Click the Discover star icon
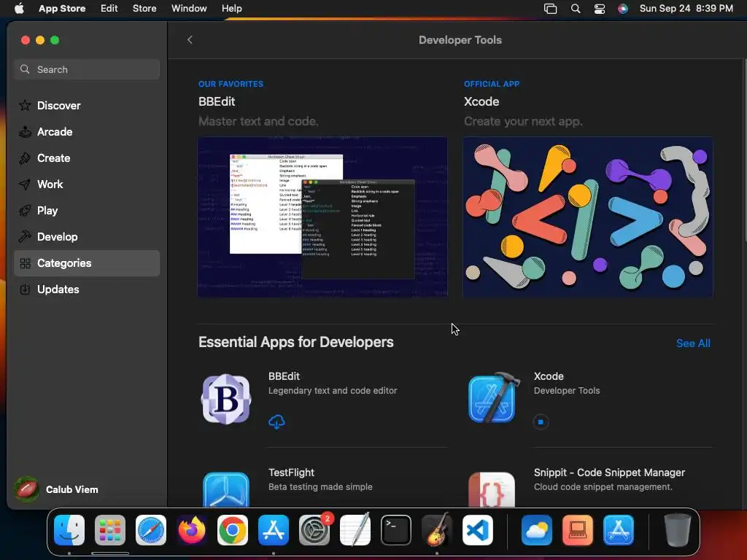This screenshot has width=747, height=560. click(25, 105)
